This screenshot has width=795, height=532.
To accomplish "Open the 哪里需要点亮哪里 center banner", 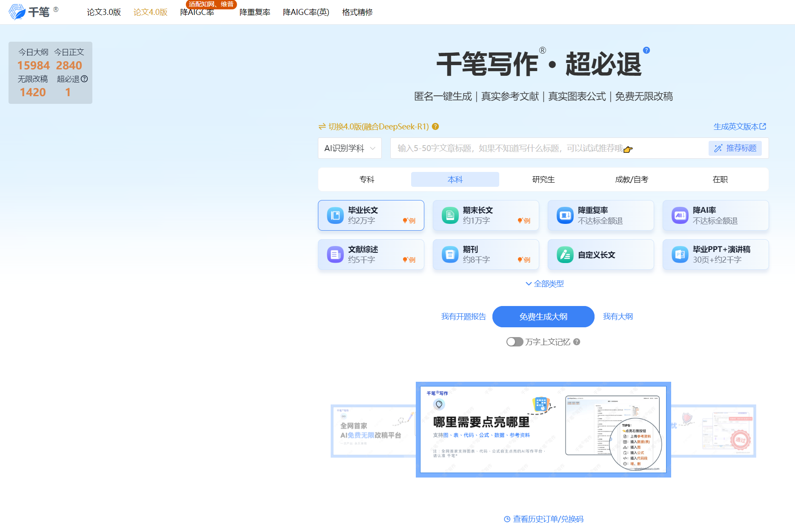I will click(543, 429).
